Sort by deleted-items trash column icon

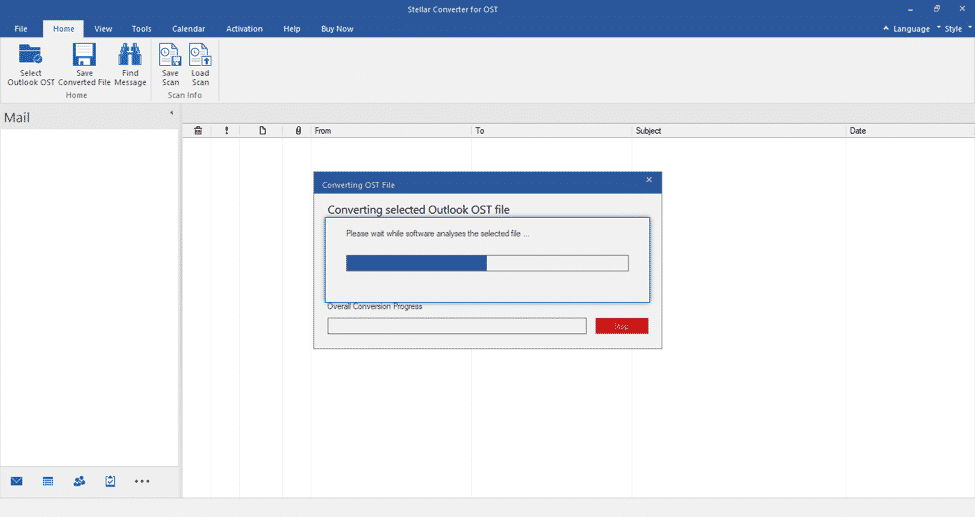coord(198,131)
